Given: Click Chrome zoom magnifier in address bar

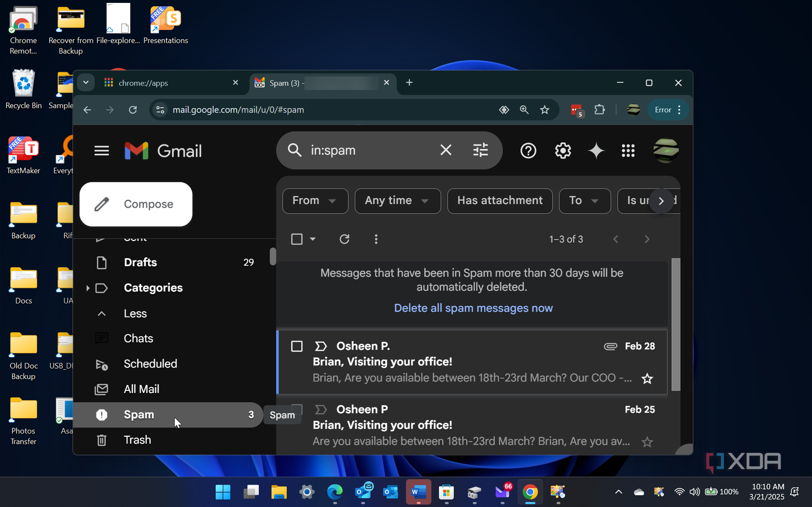Looking at the screenshot, I should [524, 110].
